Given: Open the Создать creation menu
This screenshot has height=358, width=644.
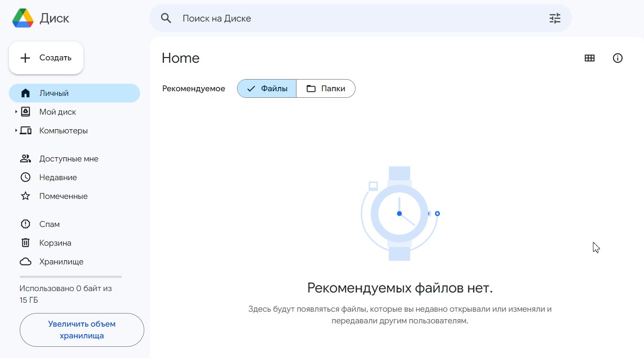Looking at the screenshot, I should pos(46,58).
